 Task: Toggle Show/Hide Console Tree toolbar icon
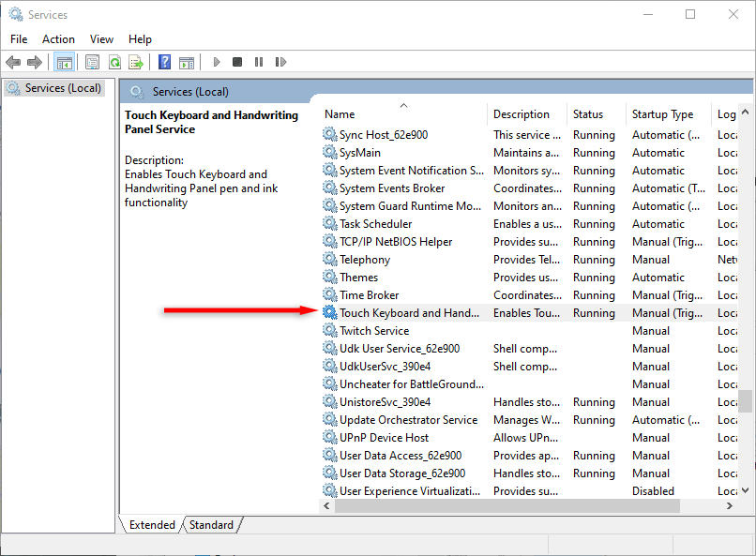pyautogui.click(x=65, y=62)
